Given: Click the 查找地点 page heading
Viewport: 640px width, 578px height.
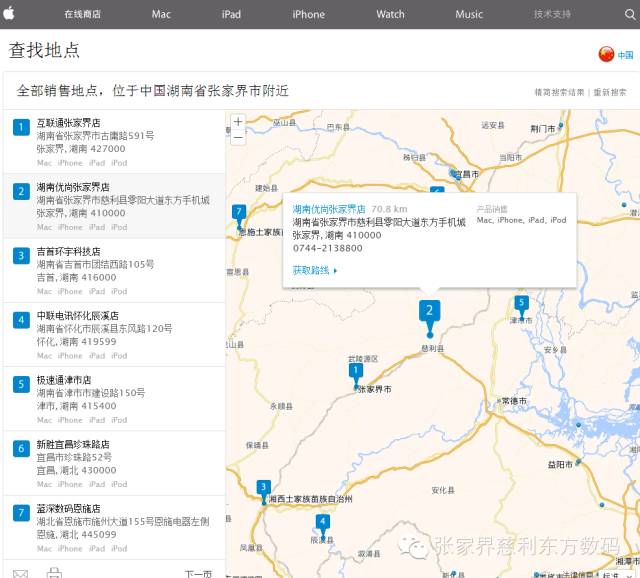Looking at the screenshot, I should (44, 51).
